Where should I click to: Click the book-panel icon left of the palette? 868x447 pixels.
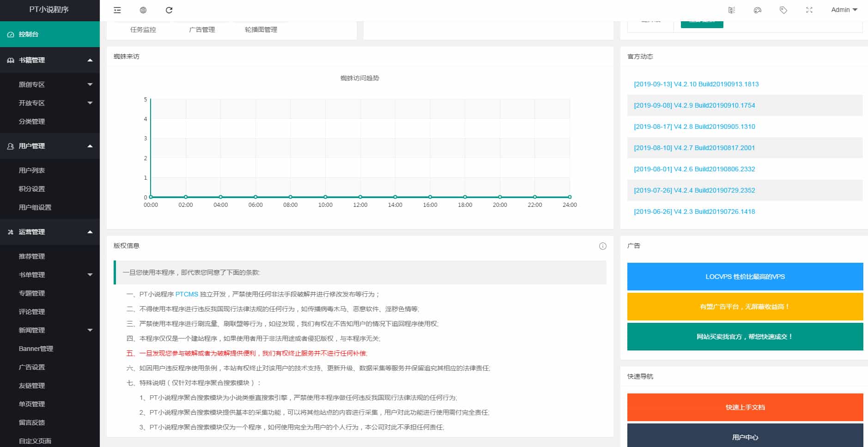(731, 10)
